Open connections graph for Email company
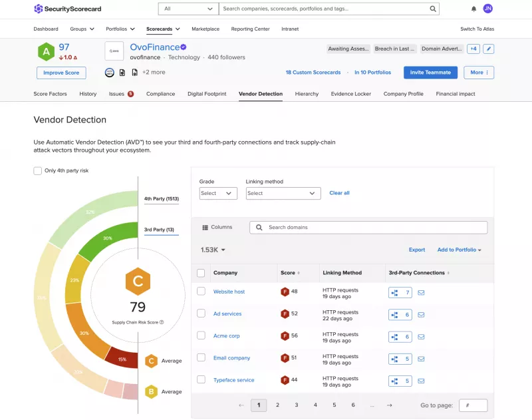 point(400,359)
